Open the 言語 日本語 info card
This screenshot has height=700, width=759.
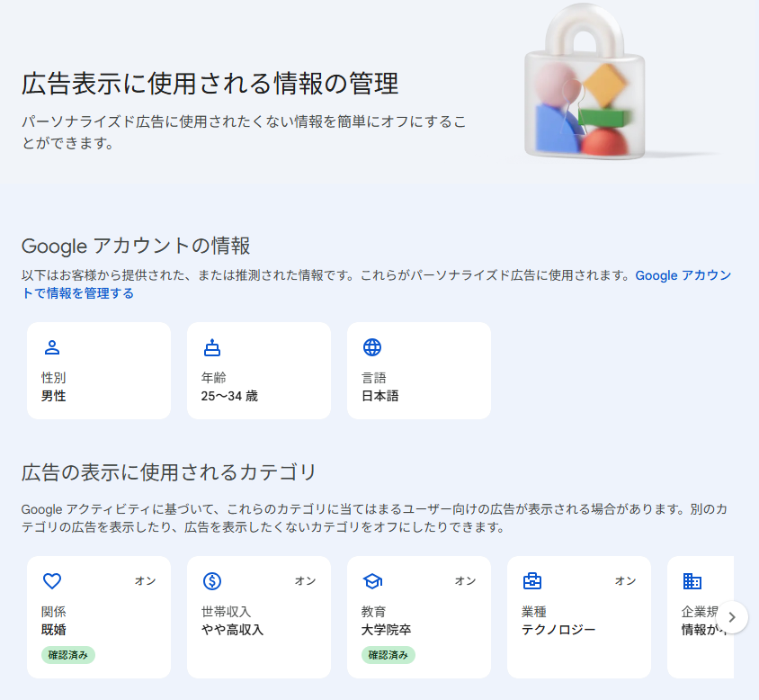pos(419,371)
